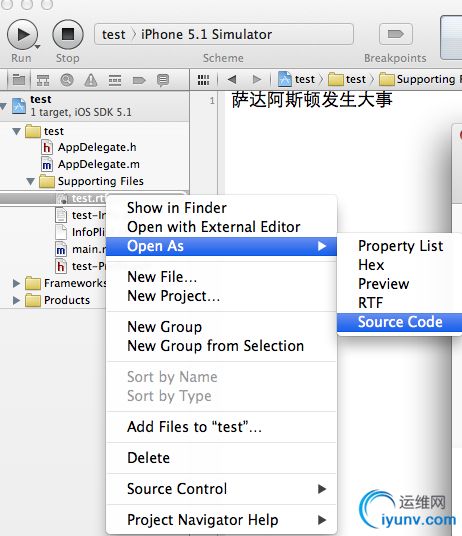Choose Open with External Editor
The width and height of the screenshot is (462, 536).
pyautogui.click(x=221, y=227)
